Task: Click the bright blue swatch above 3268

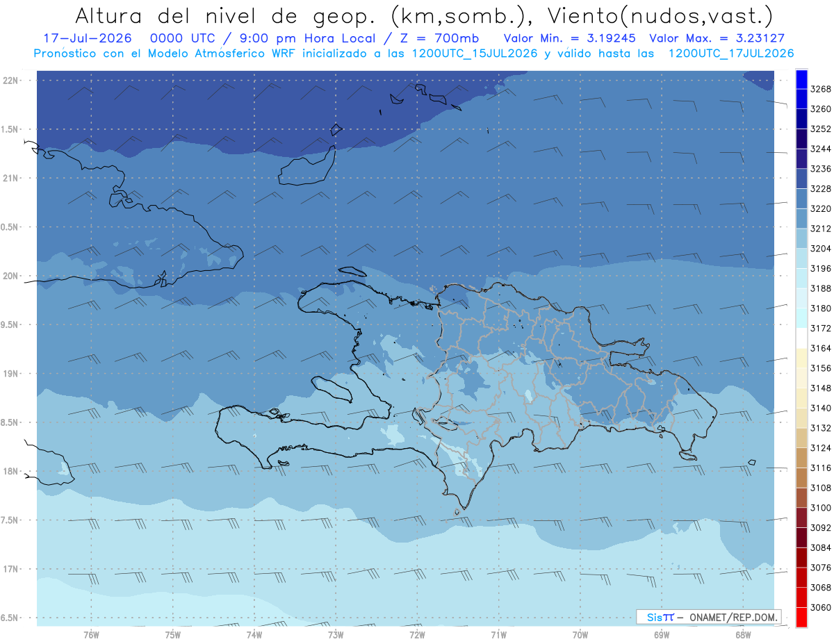Action: 801,79
